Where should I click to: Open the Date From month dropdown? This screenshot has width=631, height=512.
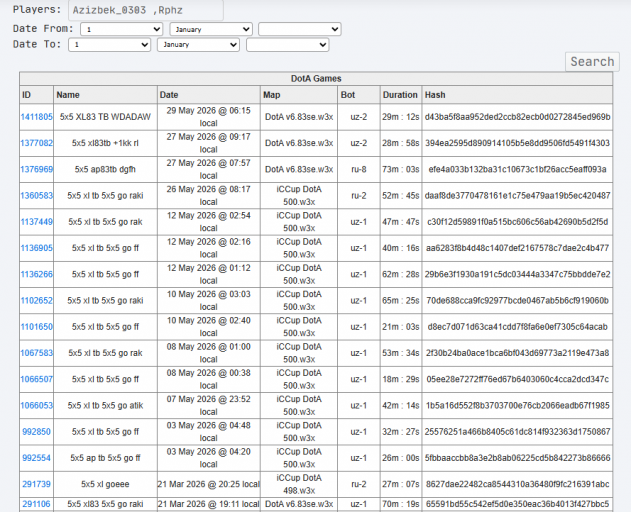(211, 29)
